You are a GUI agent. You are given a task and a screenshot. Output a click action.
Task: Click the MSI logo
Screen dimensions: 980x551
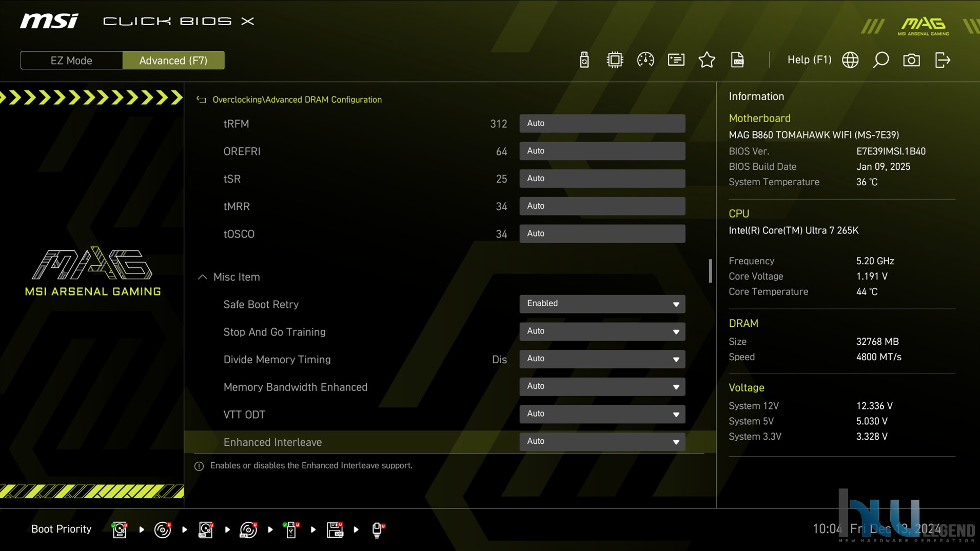pyautogui.click(x=49, y=21)
